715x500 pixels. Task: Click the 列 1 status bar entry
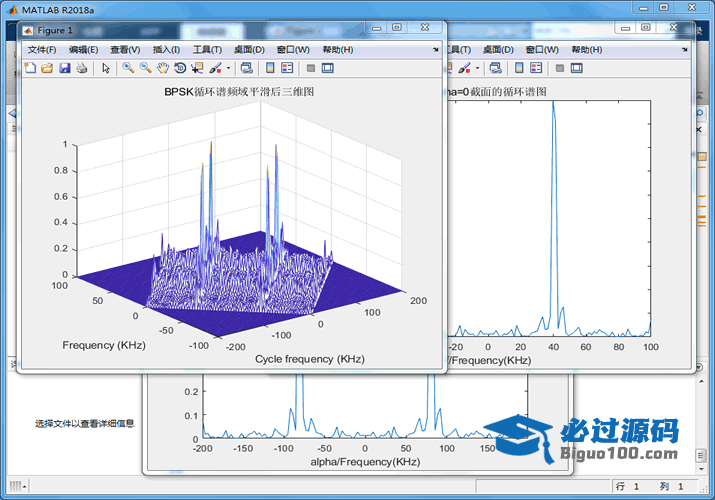point(671,486)
